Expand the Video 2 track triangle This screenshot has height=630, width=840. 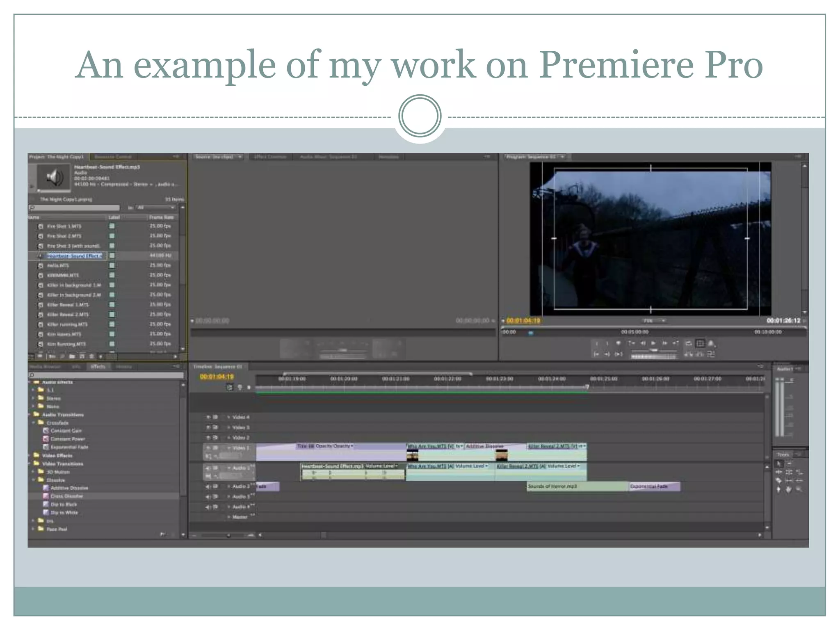tap(229, 438)
